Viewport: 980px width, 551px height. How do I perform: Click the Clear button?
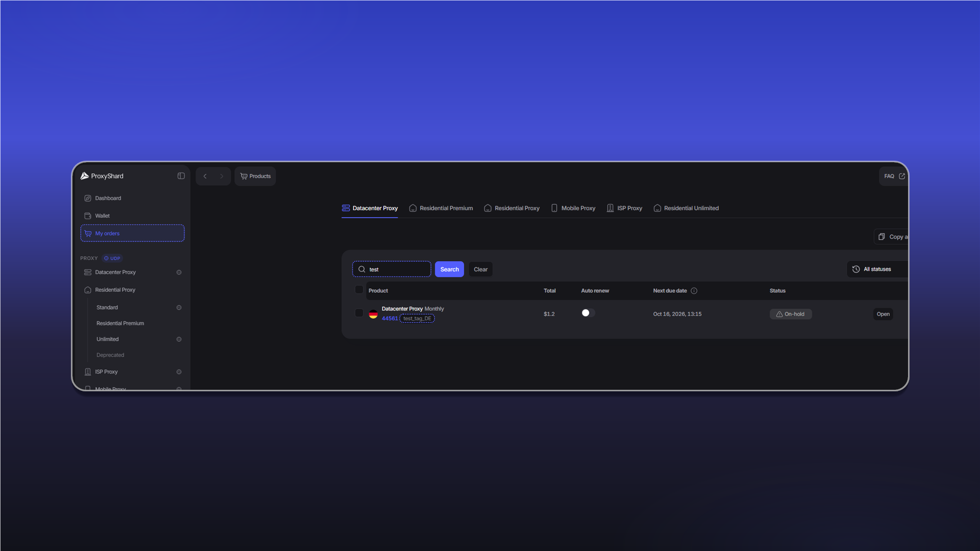[x=480, y=269]
